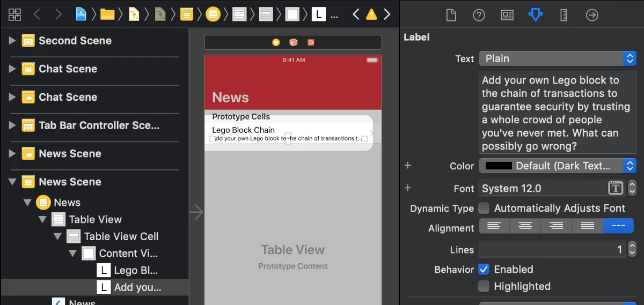The image size is (644, 305).
Task: Enable Automatically Adjusts Font checkbox
Action: tap(484, 208)
